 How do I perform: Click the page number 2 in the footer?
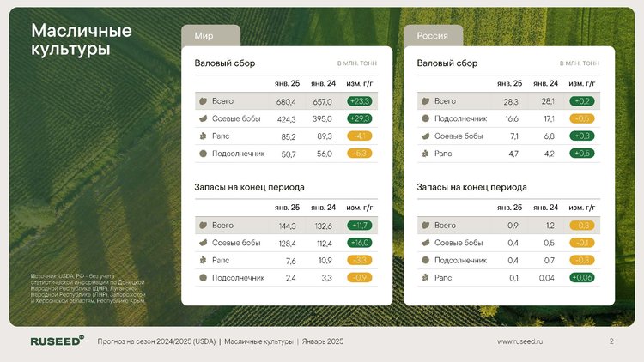pos(611,341)
